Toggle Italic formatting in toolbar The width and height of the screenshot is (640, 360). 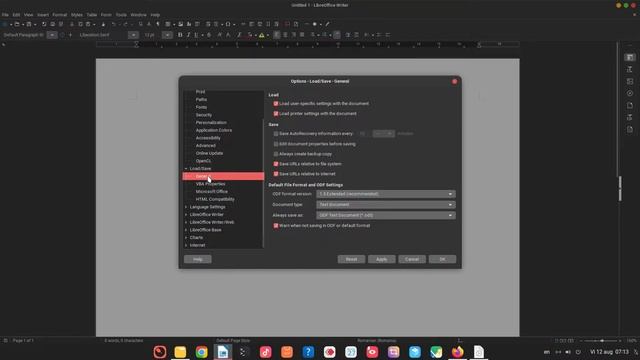pos(188,35)
